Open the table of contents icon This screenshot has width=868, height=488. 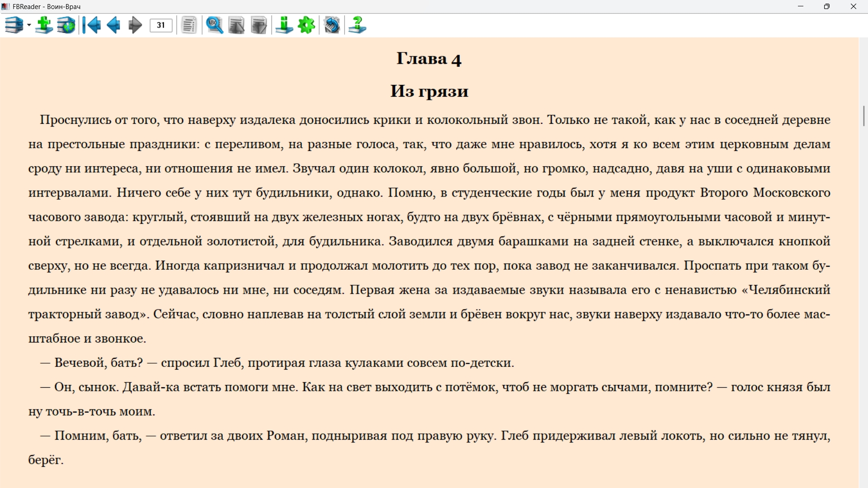pos(189,25)
